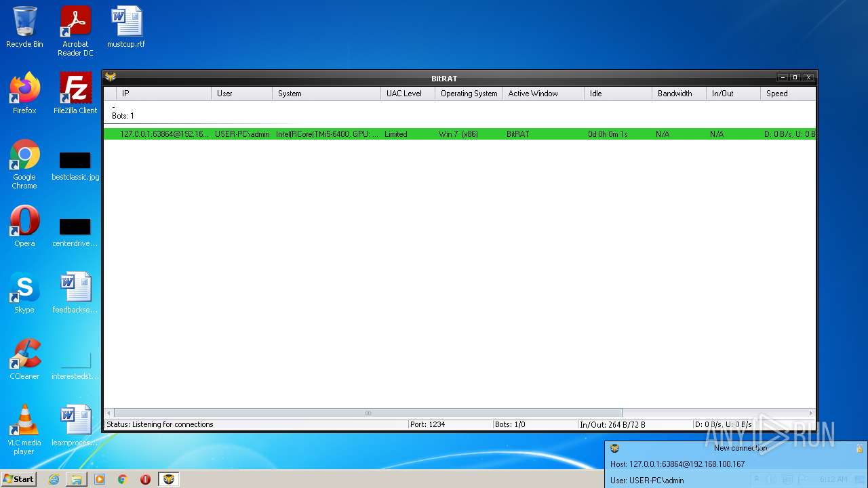
Task: Click the 'Status: Listening for connections' status text
Action: 160,424
